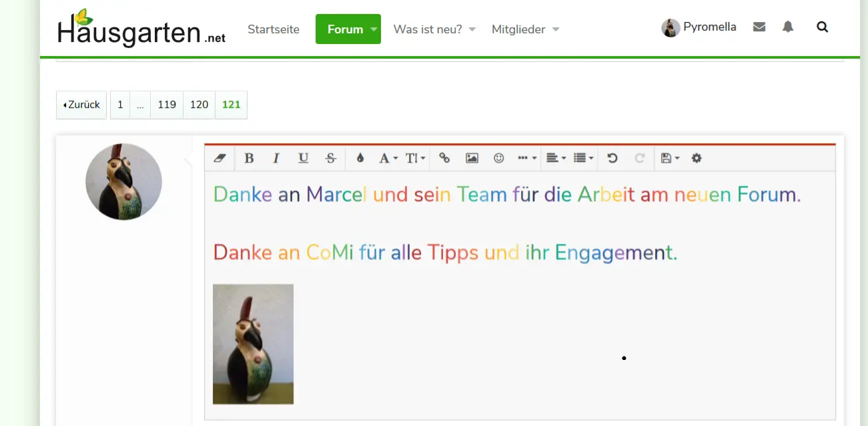Viewport: 868px width, 426px height.
Task: Open the Mitglieder menu
Action: coord(519,29)
